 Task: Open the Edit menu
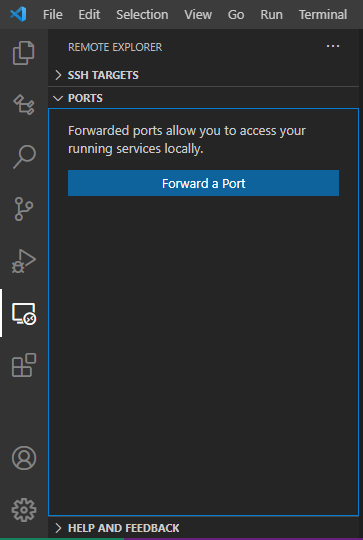89,14
